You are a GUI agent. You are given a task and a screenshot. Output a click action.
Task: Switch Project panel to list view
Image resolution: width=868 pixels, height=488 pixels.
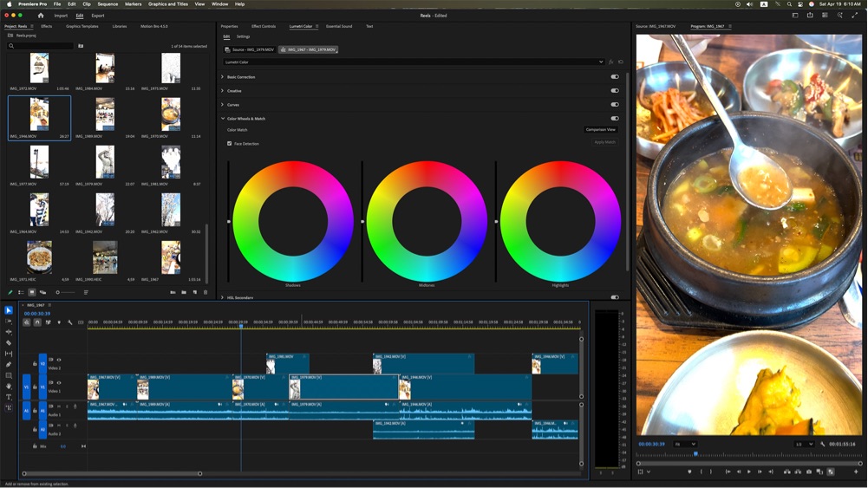(21, 292)
